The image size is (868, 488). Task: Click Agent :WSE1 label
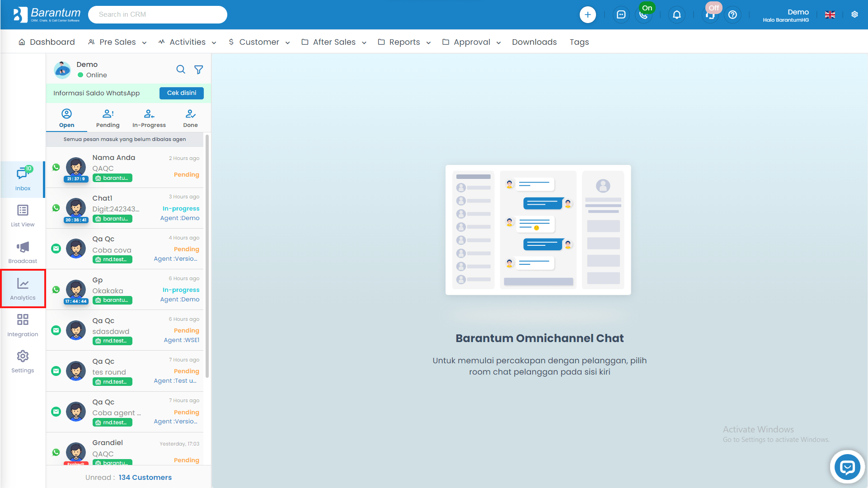[x=181, y=340]
